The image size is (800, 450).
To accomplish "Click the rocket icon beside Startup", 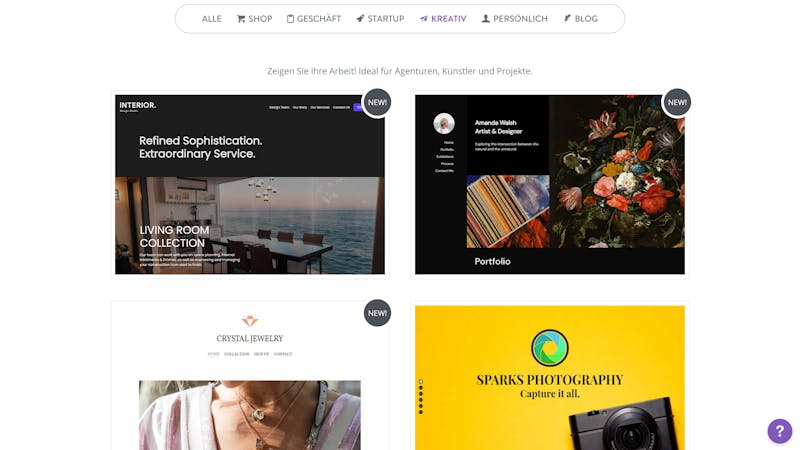I will 360,19.
